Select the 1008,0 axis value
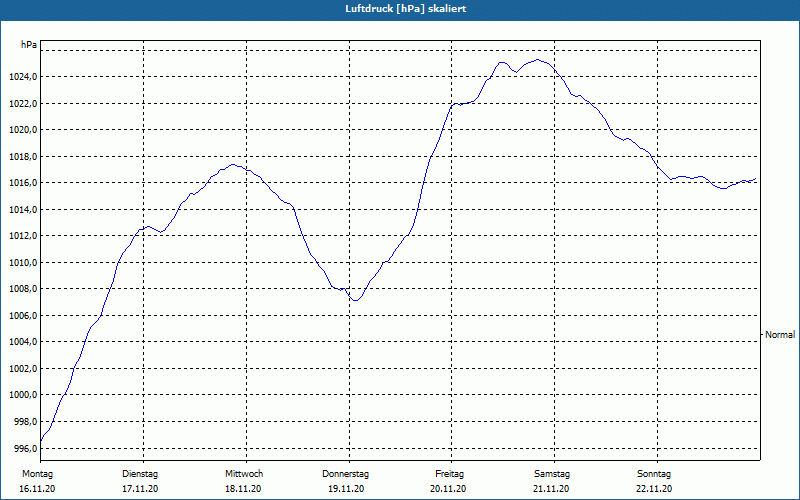 coord(23,289)
